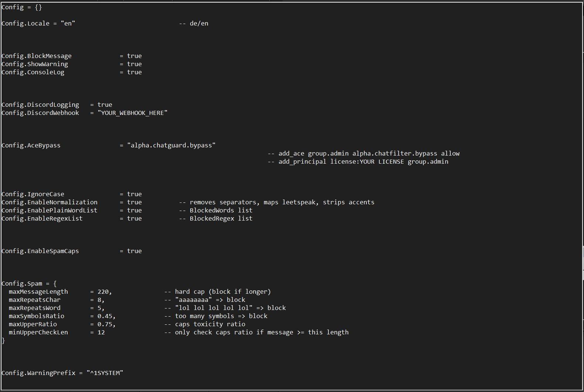Click the 0.75 value of maxUpperRatio
Screen dimensions: 584x392
[105, 324]
